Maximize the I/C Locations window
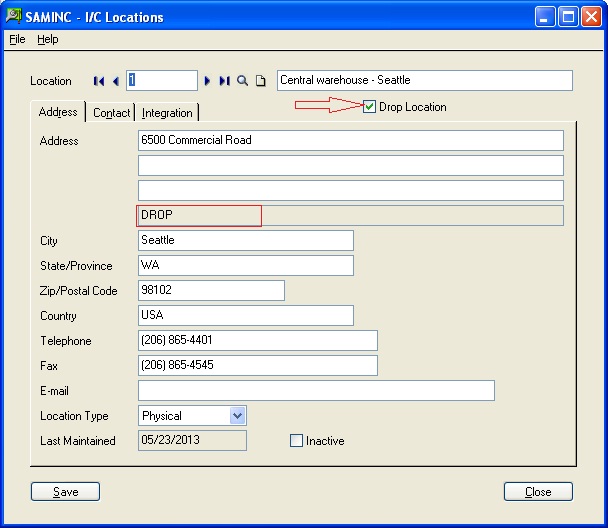The height and width of the screenshot is (528, 608). [x=568, y=17]
